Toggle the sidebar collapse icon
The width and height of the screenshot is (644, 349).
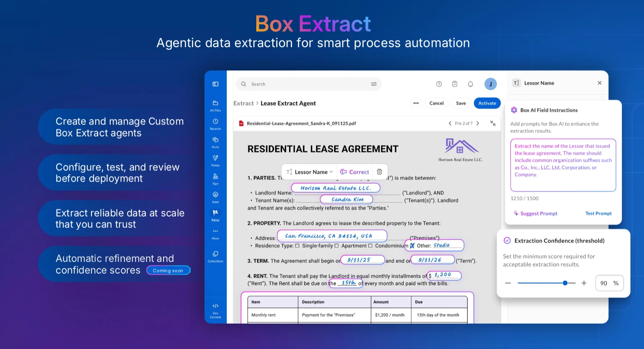tap(215, 84)
